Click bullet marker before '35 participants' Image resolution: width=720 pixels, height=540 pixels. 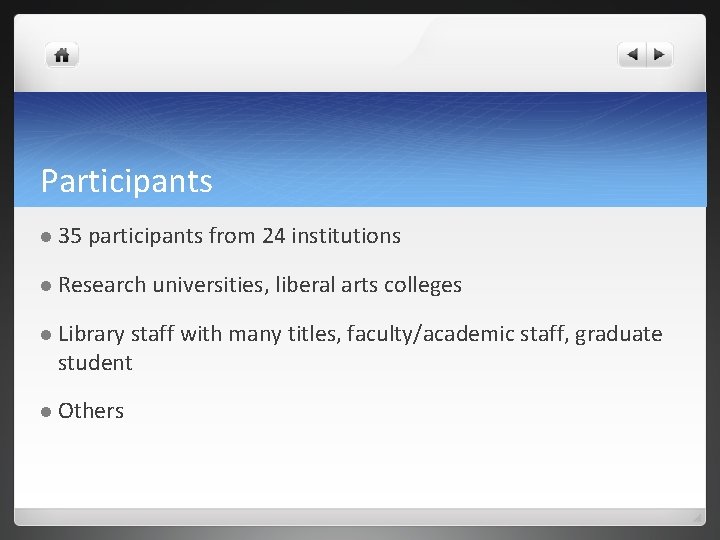coord(46,237)
